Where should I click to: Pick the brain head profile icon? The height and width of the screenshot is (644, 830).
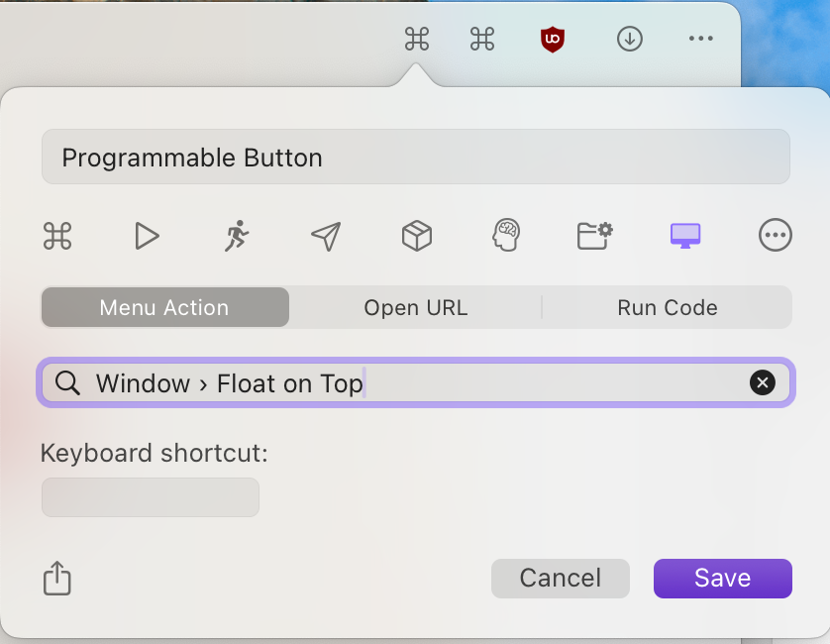pyautogui.click(x=506, y=236)
